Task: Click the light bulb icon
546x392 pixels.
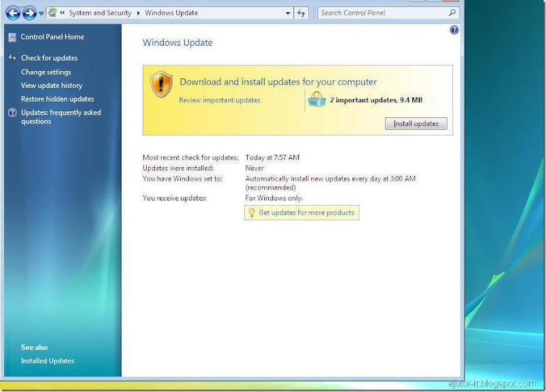Action: point(251,213)
